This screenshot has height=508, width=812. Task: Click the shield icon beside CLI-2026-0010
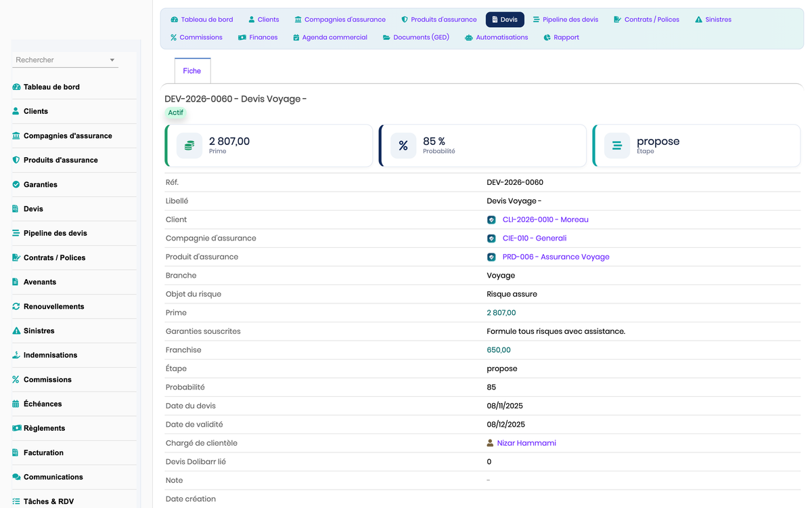(491, 220)
